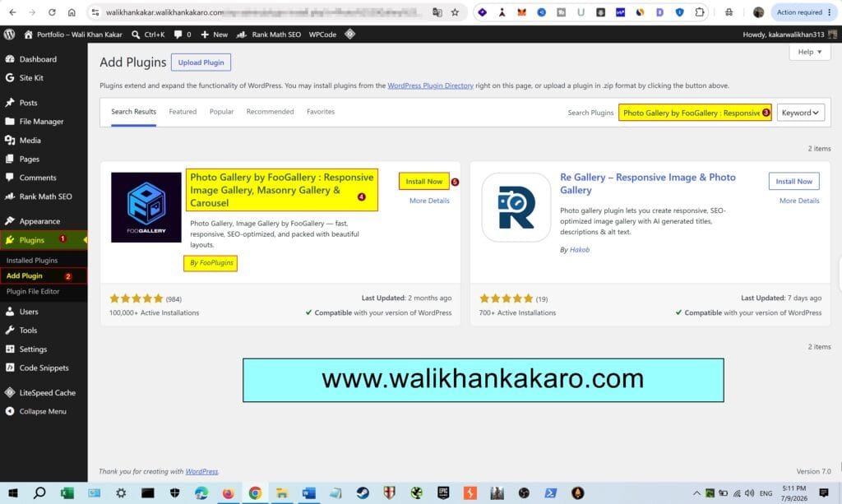Go to browser home page

click(72, 12)
